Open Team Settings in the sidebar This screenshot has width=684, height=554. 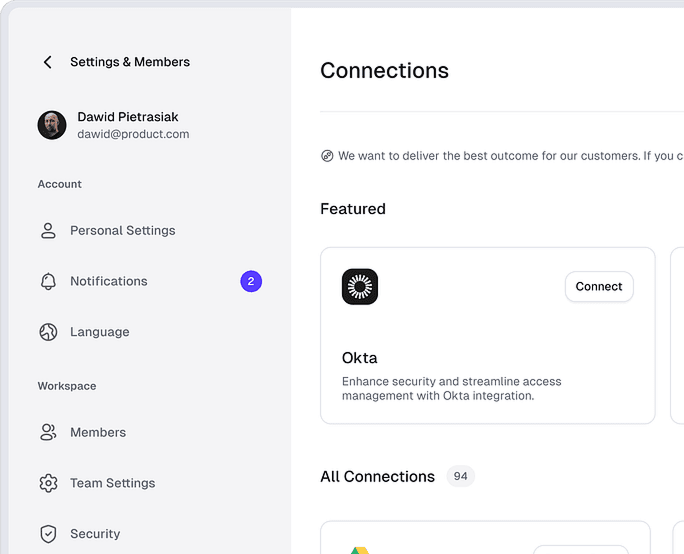coord(112,483)
